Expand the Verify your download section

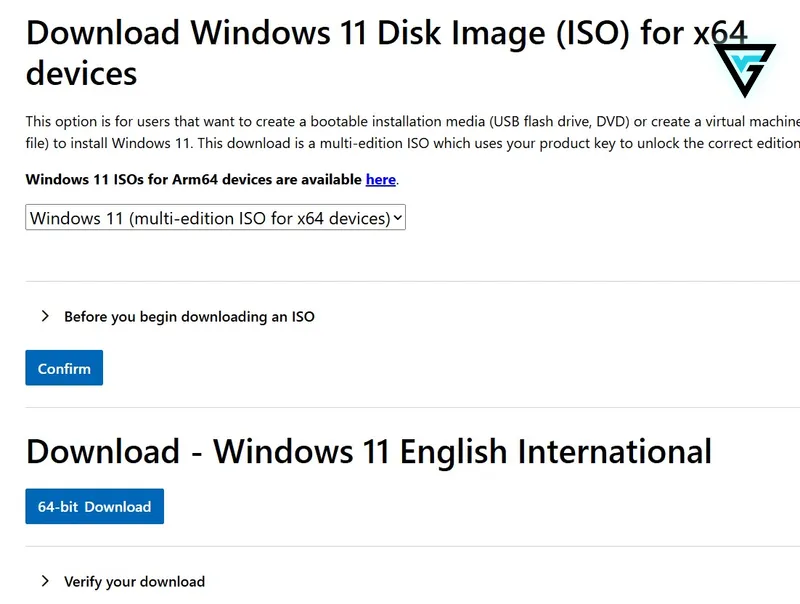click(x=122, y=581)
